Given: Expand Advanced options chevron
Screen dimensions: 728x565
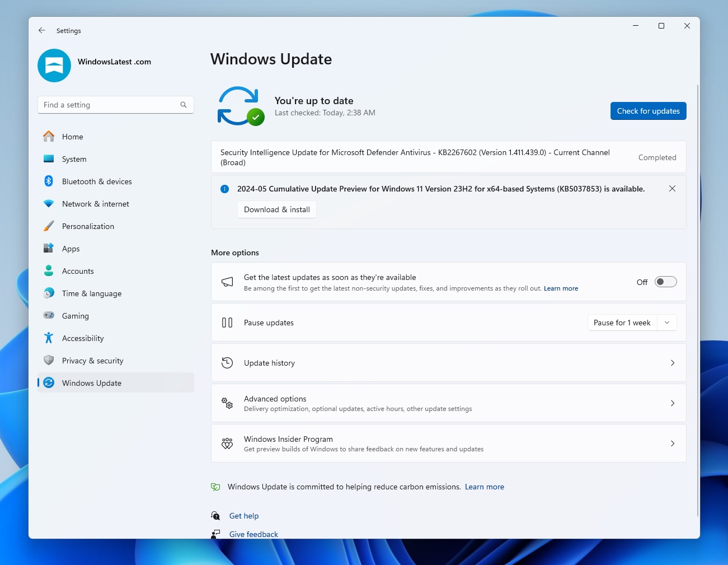Looking at the screenshot, I should click(x=673, y=403).
